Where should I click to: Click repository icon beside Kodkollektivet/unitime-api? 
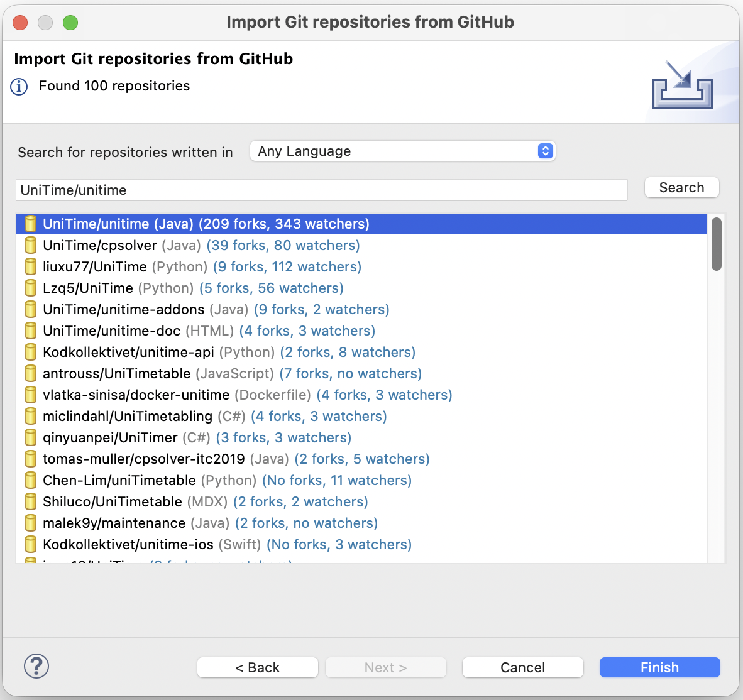click(x=31, y=352)
